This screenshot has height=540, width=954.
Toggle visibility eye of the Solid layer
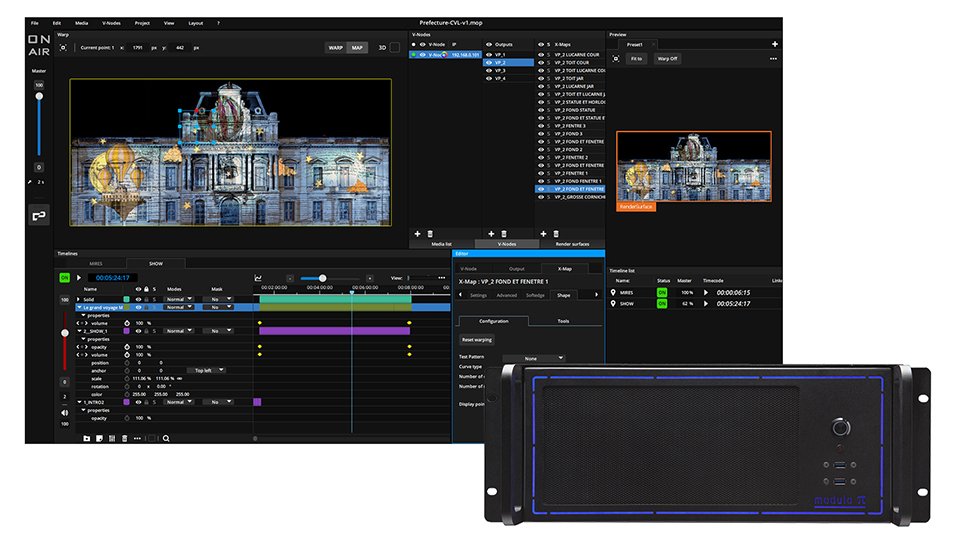[x=138, y=299]
